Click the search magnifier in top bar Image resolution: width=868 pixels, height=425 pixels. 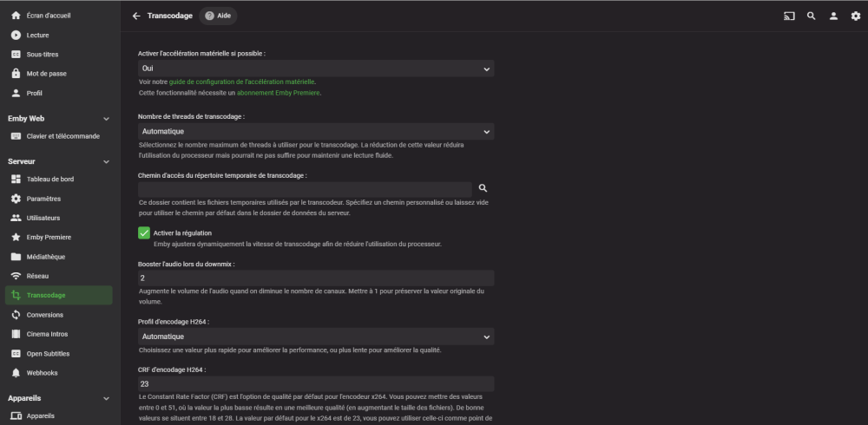tap(811, 16)
